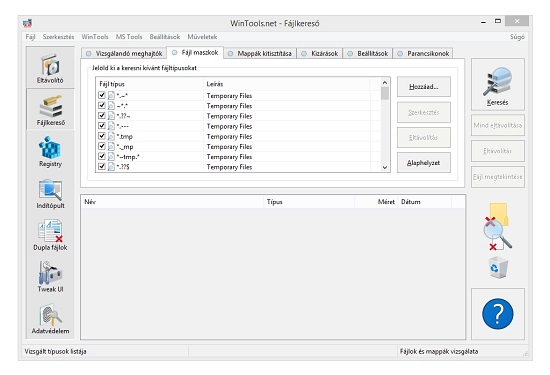Click the Alaphelyzet reset button
Image resolution: width=550 pixels, height=375 pixels.
pos(424,163)
